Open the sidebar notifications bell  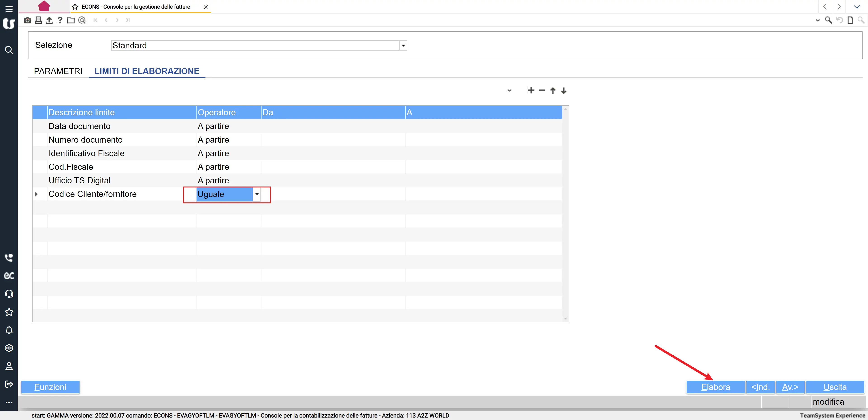coord(9,330)
